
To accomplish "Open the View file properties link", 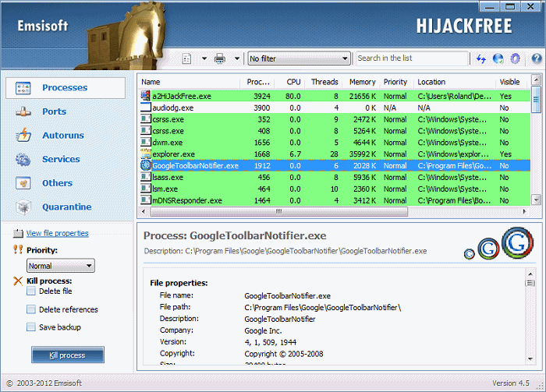I will tap(57, 233).
